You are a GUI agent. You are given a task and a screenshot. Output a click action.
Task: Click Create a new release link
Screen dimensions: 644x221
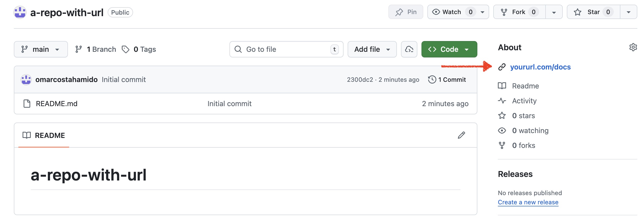[528, 202]
